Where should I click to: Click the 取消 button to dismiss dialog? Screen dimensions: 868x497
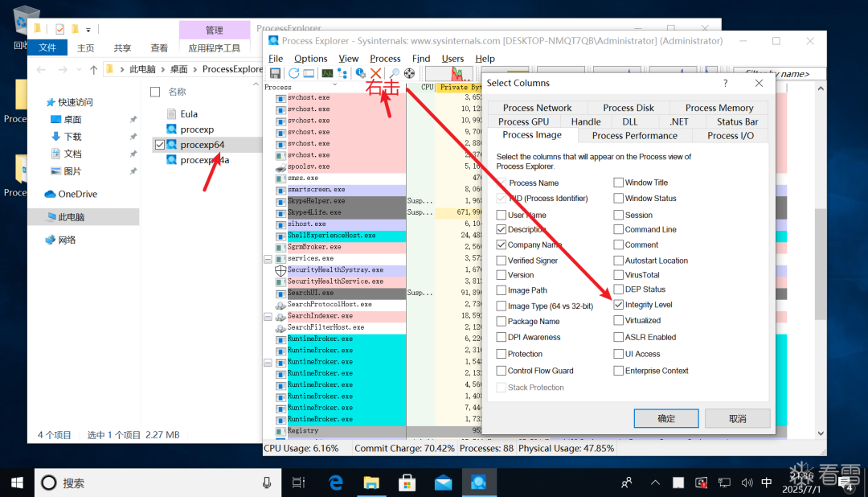click(x=737, y=418)
